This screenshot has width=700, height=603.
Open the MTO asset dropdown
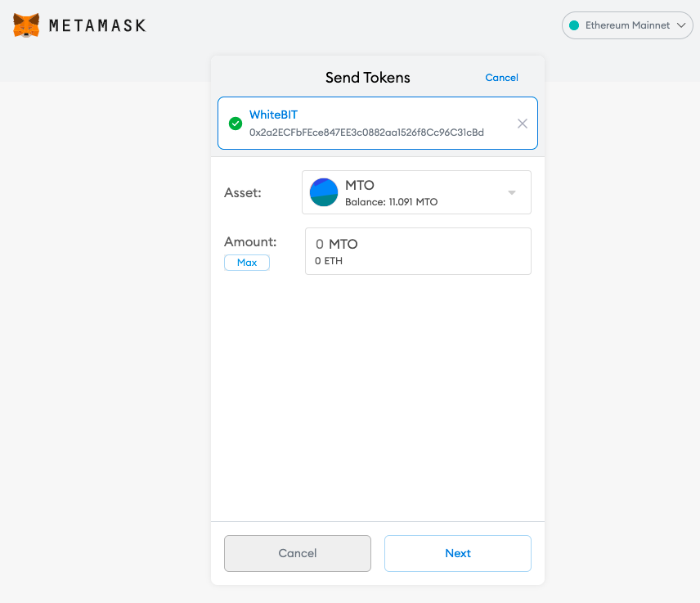coord(416,192)
